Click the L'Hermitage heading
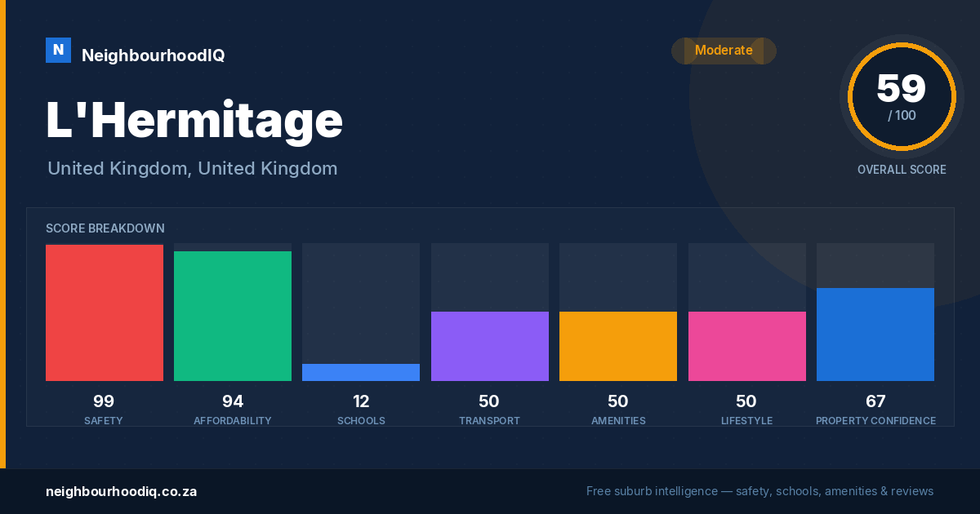This screenshot has height=514, width=980. pyautogui.click(x=194, y=121)
